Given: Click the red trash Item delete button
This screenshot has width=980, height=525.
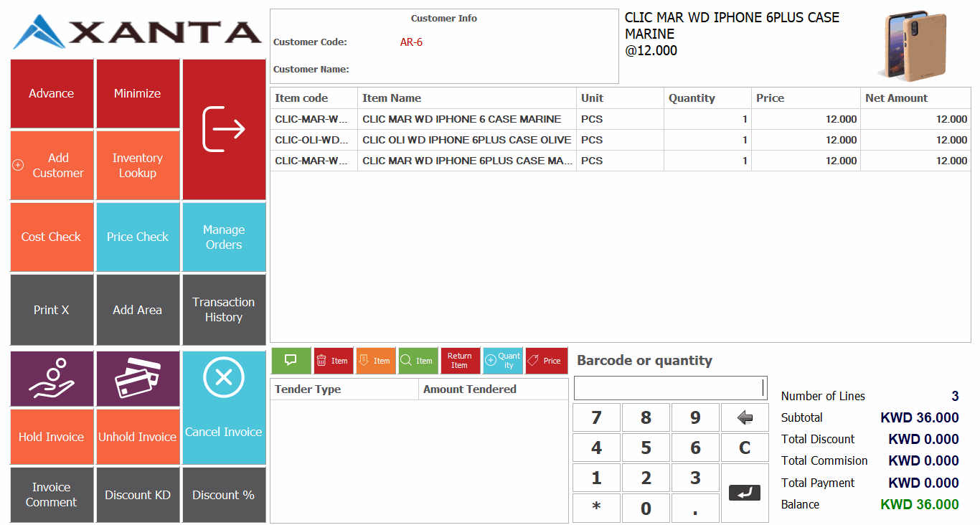Looking at the screenshot, I should click(334, 361).
